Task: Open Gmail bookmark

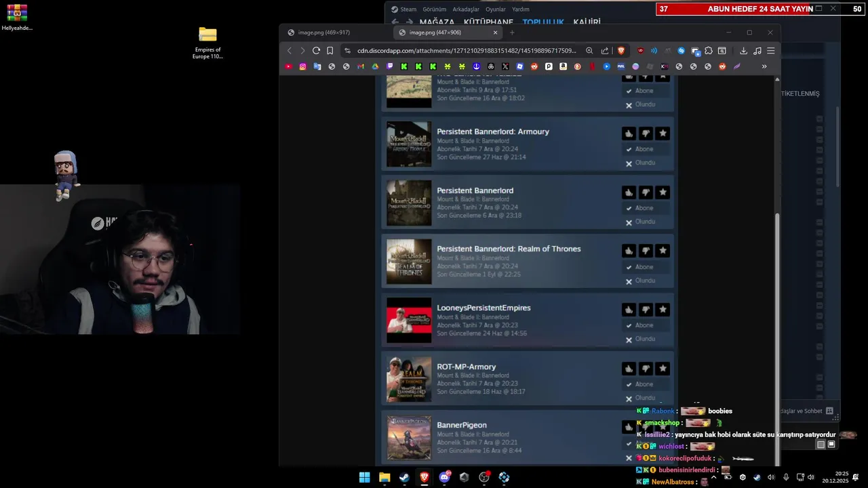Action: [361, 66]
